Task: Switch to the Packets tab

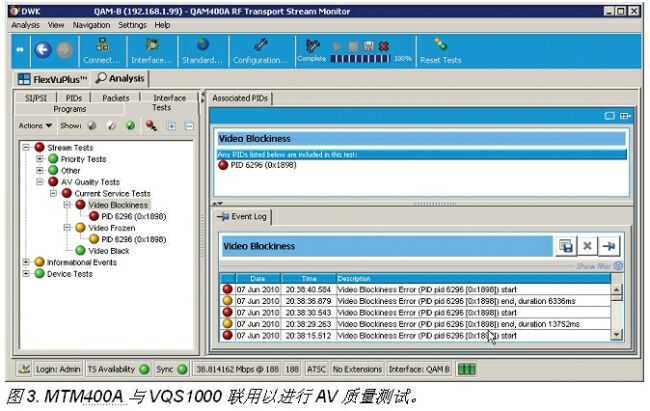Action: tap(116, 98)
